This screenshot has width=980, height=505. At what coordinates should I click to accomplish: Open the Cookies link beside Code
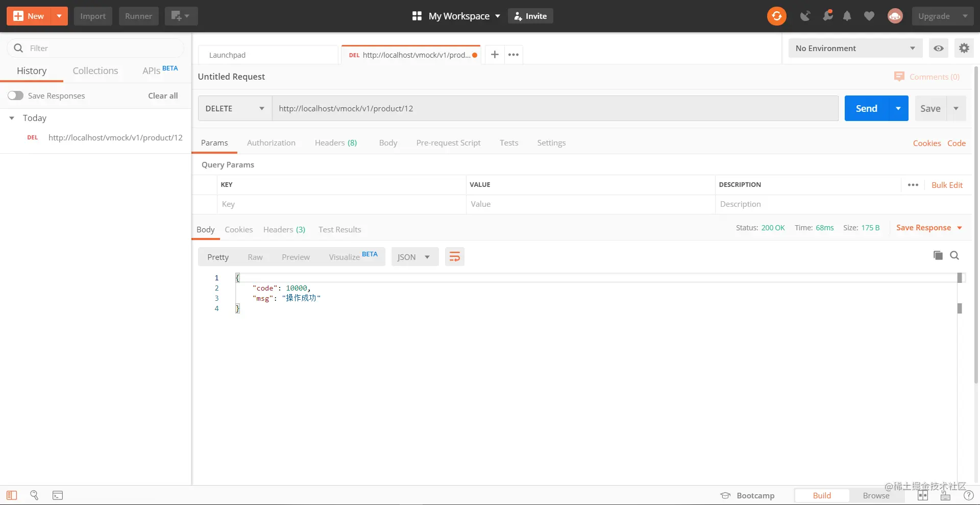926,143
